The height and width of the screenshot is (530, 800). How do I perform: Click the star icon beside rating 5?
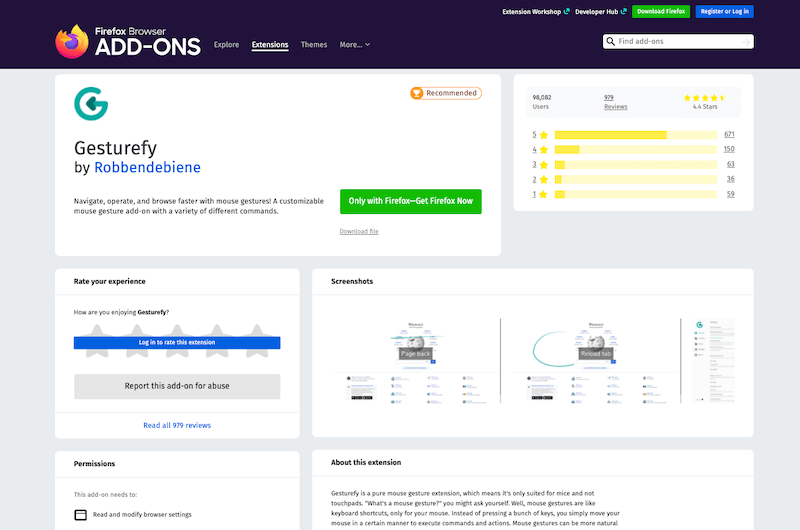(x=544, y=135)
